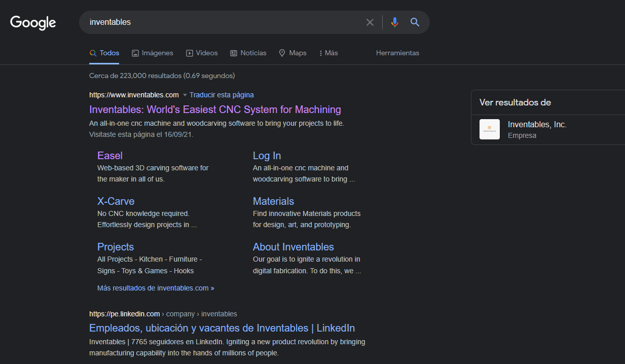Click 'Visitaste esta página el 16/09/21.' text

[141, 135]
